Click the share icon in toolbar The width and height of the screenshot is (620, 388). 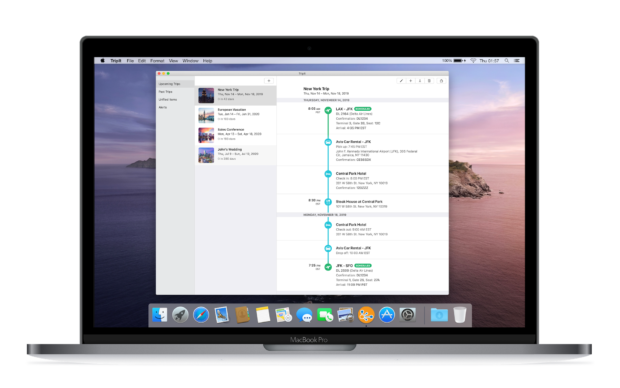pos(441,81)
